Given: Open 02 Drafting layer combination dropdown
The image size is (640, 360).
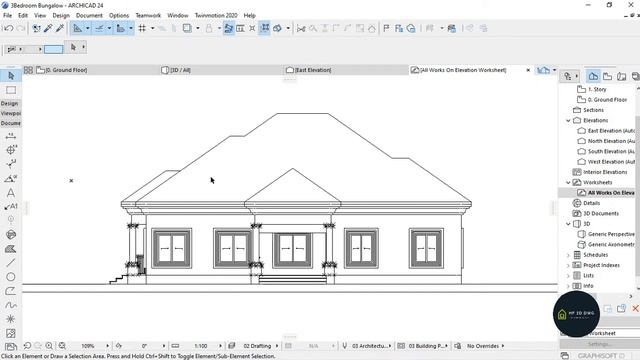Looking at the screenshot, I should click(x=277, y=346).
